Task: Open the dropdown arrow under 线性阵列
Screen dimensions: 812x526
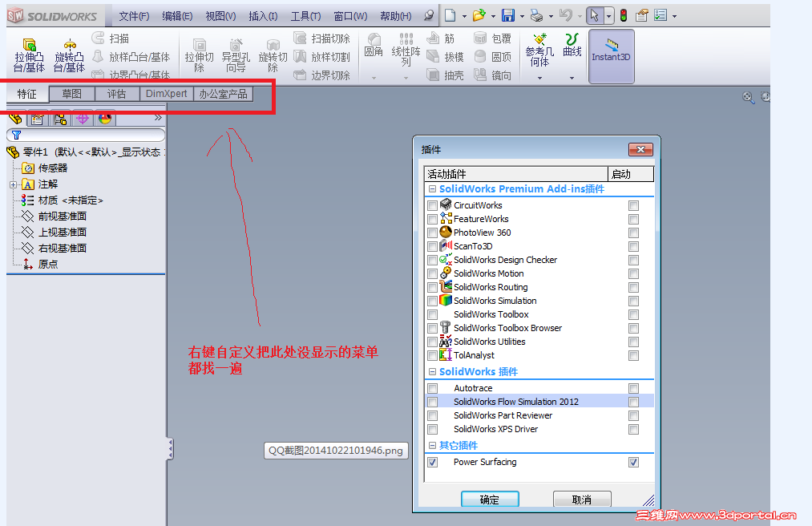Action: pos(406,78)
